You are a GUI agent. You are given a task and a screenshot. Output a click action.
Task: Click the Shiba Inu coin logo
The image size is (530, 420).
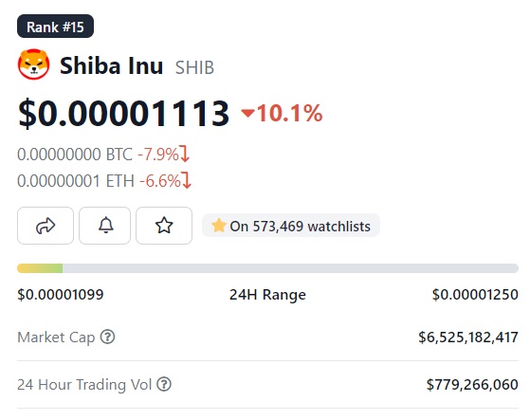pos(33,64)
